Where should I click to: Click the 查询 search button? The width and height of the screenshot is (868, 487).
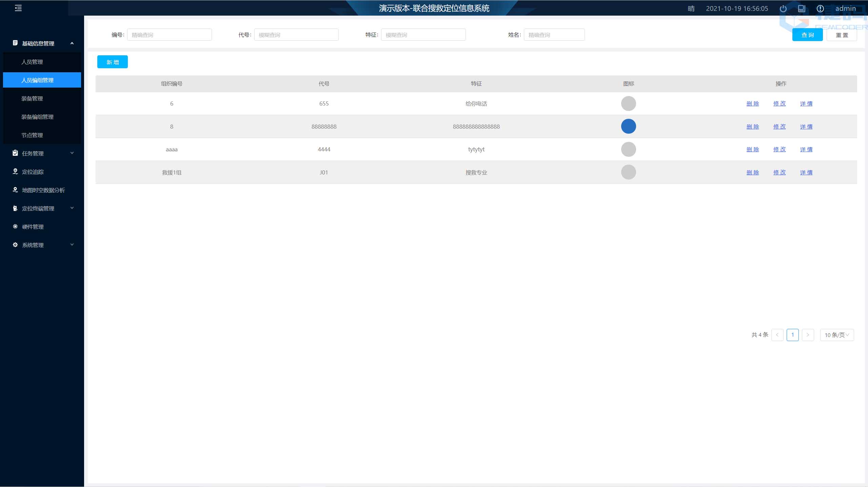[807, 35]
